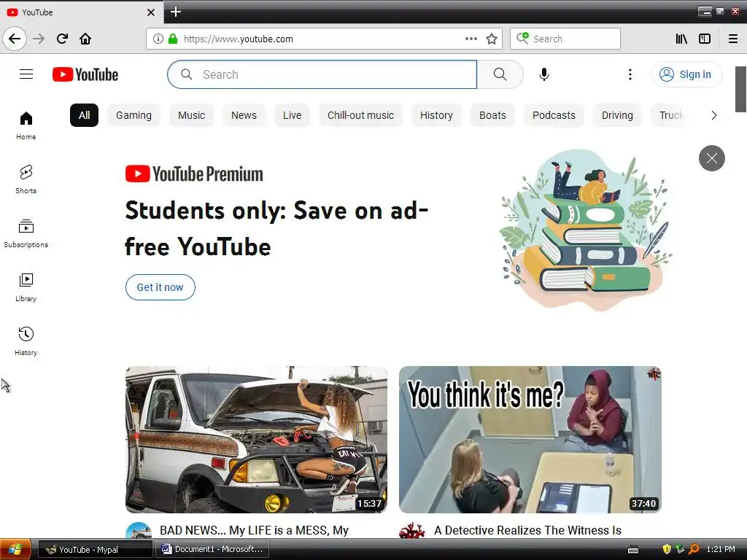Open Home in YouTube sidebar
The image size is (747, 560).
click(x=26, y=125)
